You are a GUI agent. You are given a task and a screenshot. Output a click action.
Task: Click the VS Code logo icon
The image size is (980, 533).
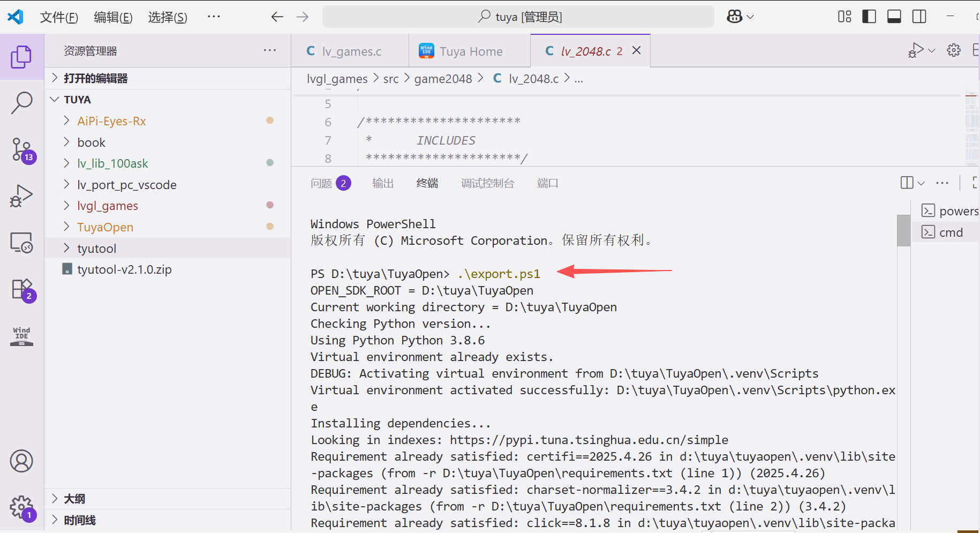pyautogui.click(x=16, y=17)
